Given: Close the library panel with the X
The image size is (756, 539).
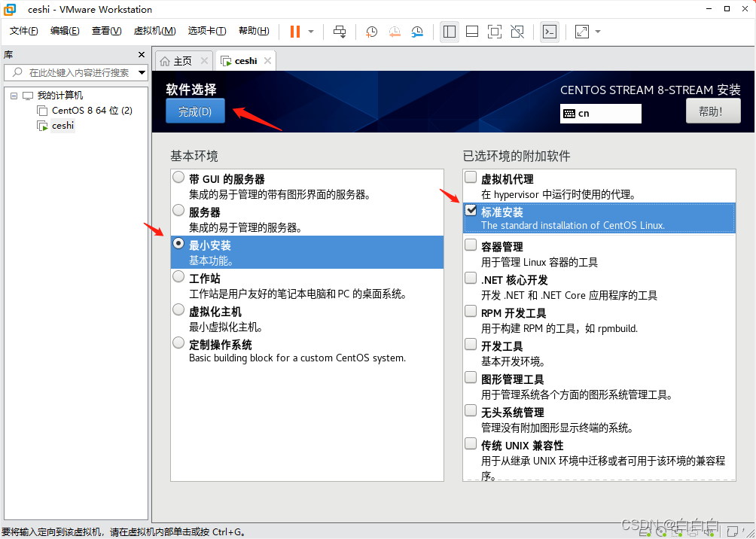Looking at the screenshot, I should coord(142,55).
